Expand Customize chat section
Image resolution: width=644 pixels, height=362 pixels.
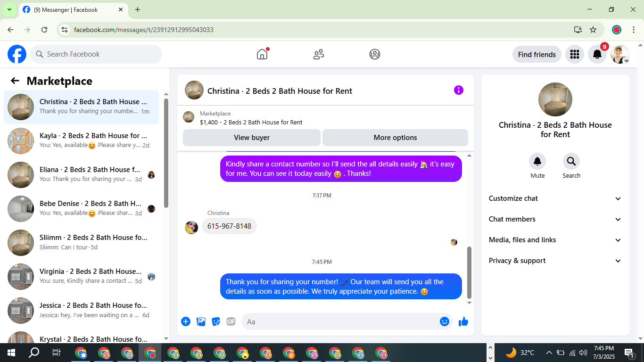555,198
